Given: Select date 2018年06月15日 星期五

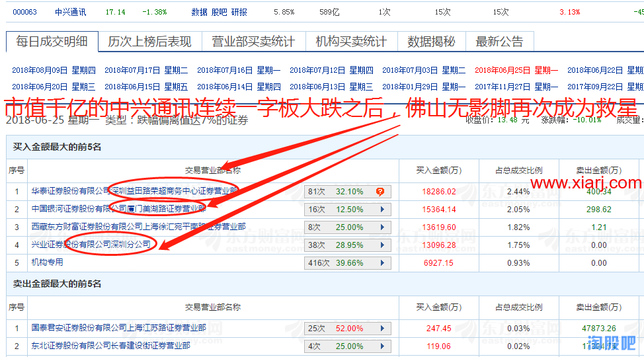Looking at the screenshot, I should point(146,87).
